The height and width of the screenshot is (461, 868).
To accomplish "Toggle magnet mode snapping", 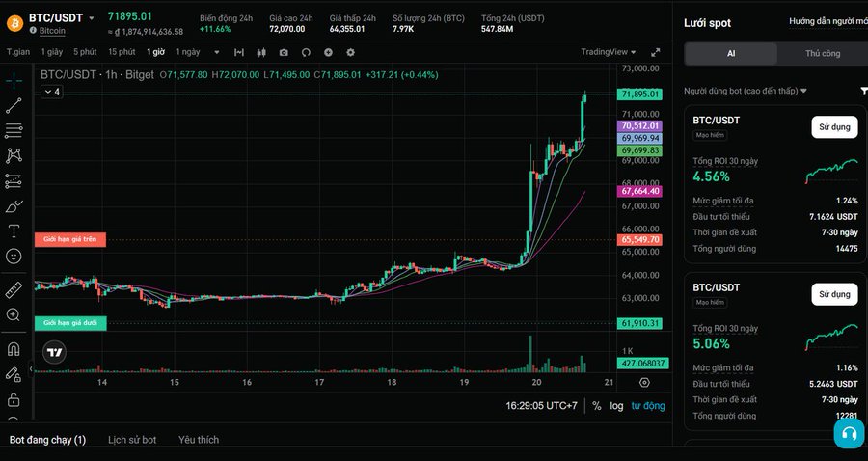I will 14,349.
